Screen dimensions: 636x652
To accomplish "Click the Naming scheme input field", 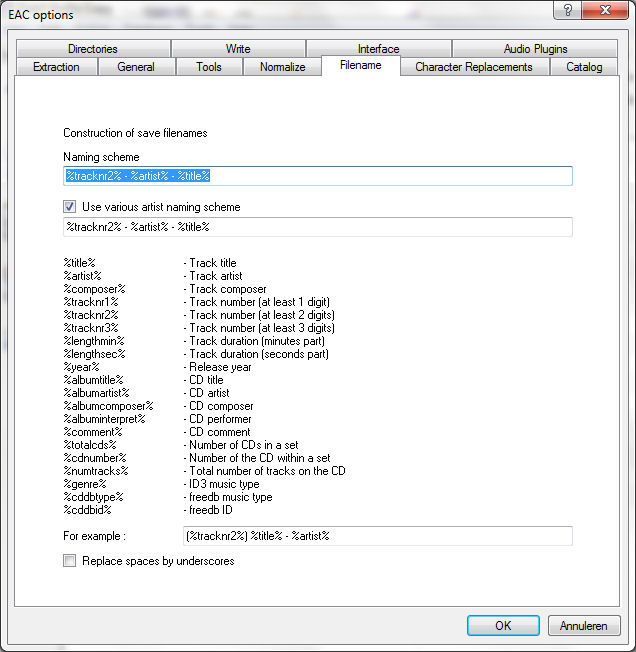I will [x=318, y=176].
